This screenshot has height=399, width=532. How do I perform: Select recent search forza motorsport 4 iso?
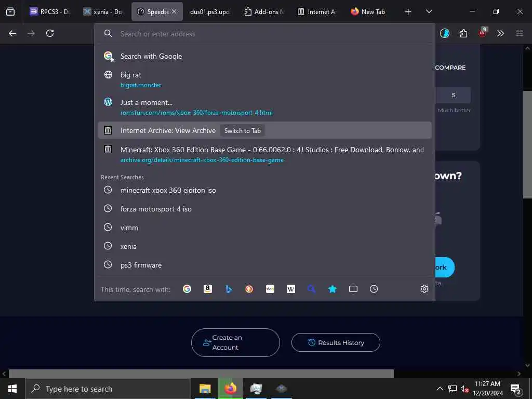[x=264, y=209]
